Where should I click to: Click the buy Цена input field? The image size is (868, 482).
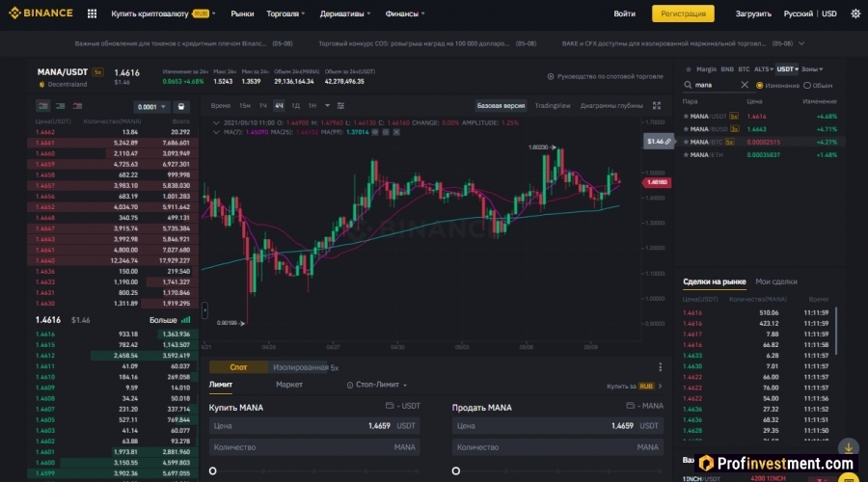click(314, 426)
